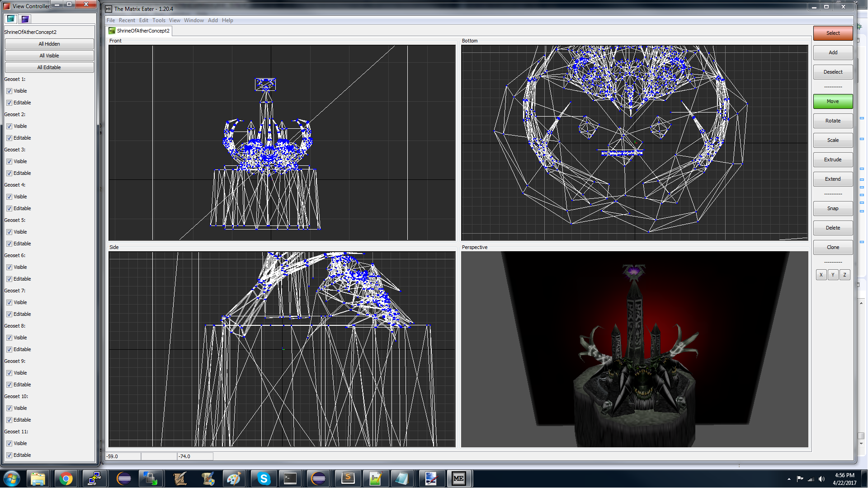Toggle Geoset 3 Editable checkbox
868x488 pixels.
coord(9,173)
